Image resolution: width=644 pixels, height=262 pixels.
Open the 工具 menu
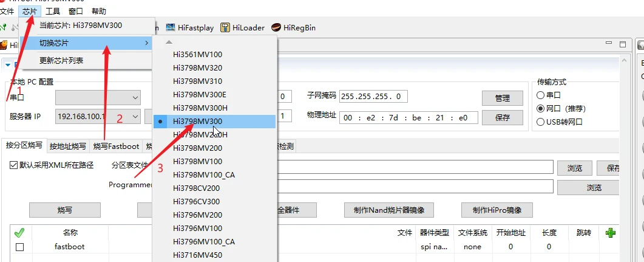coord(53,11)
